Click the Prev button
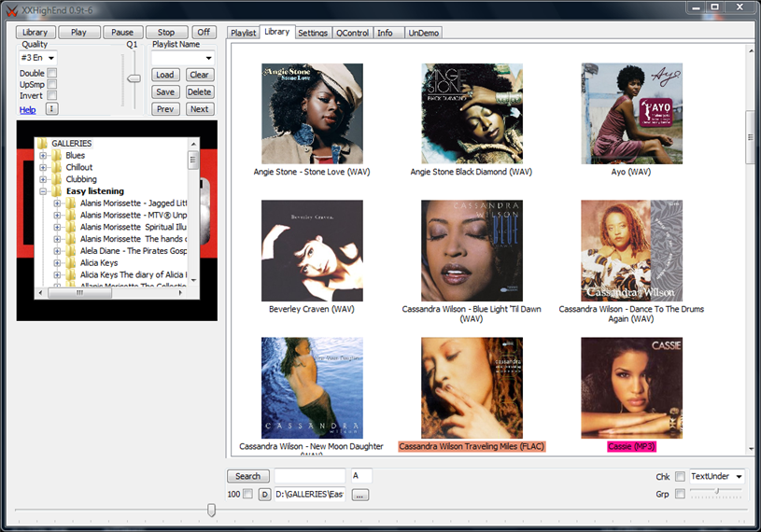The image size is (761, 532). point(165,109)
